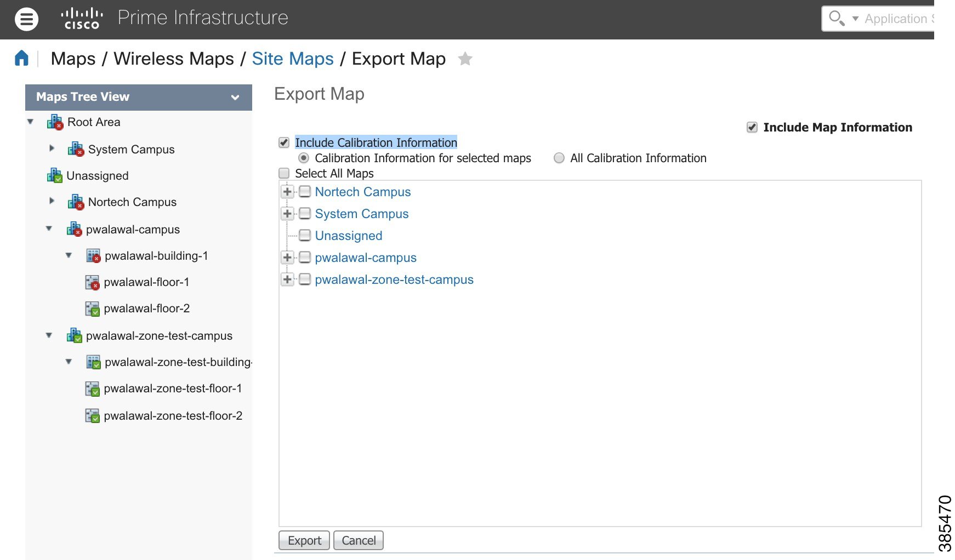This screenshot has width=955, height=560.
Task: Click the Cancel button
Action: tap(359, 540)
